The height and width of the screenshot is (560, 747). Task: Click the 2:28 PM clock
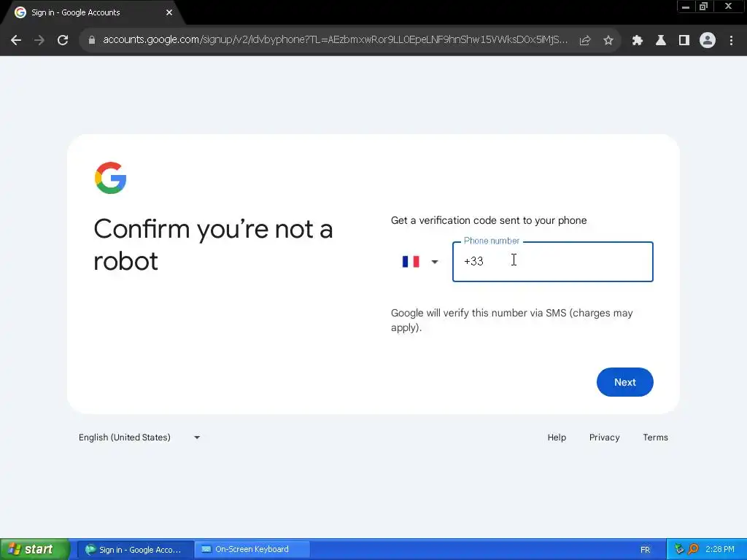[x=719, y=549]
